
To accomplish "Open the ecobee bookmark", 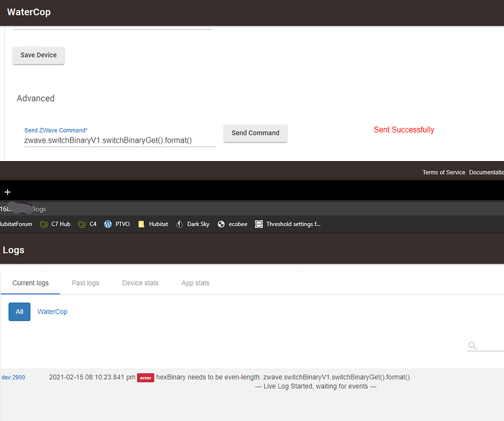I will (x=232, y=224).
